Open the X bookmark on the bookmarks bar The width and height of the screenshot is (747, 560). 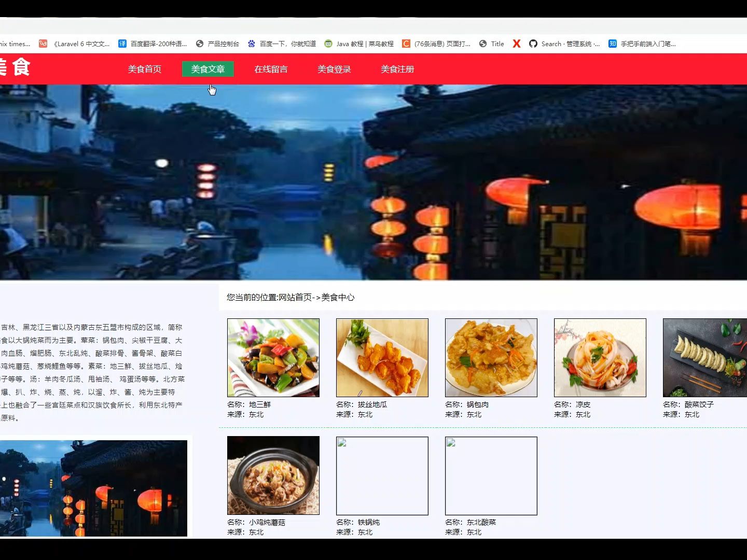pyautogui.click(x=516, y=44)
